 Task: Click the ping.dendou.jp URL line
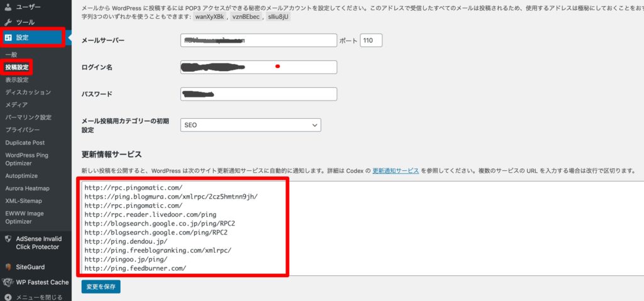pos(126,241)
